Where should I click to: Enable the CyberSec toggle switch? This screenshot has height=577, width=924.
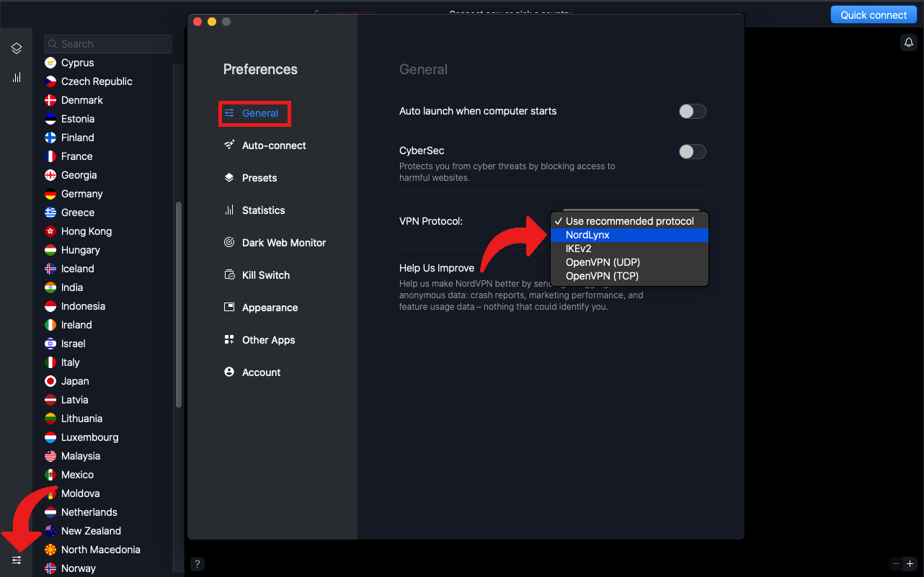[x=692, y=152]
